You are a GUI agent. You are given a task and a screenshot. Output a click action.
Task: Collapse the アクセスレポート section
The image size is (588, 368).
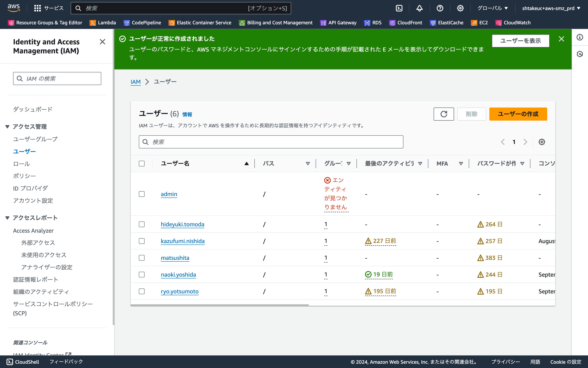click(x=7, y=218)
